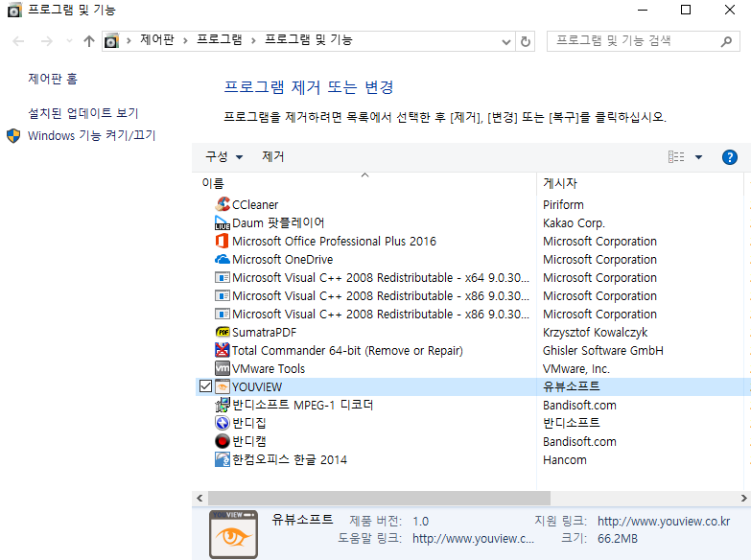Open the support link youview.co.kr
751x560 pixels.
point(664,522)
